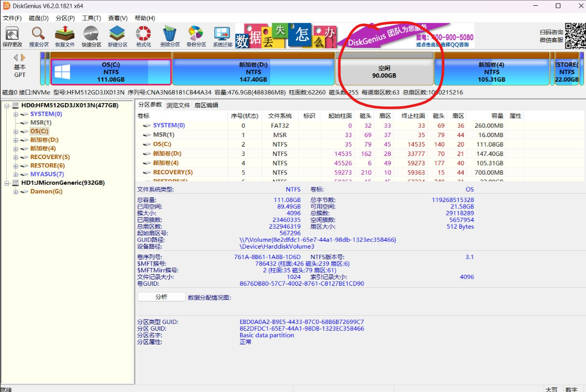This screenshot has width=586, height=392.
Task: Click the 文件系统 column header
Action: pyautogui.click(x=280, y=116)
